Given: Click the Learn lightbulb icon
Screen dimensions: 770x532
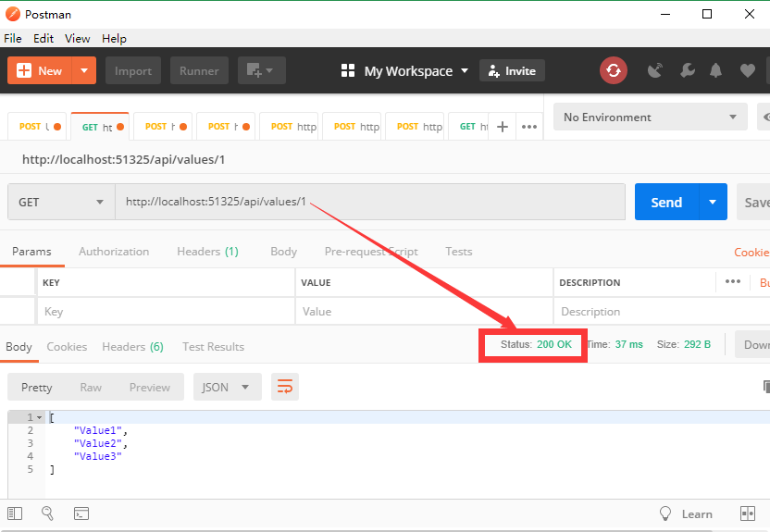Looking at the screenshot, I should click(x=664, y=513).
